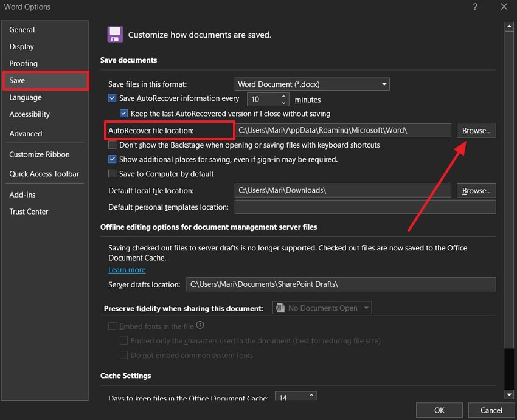
Task: Click the Help question mark icon
Action: tap(474, 7)
